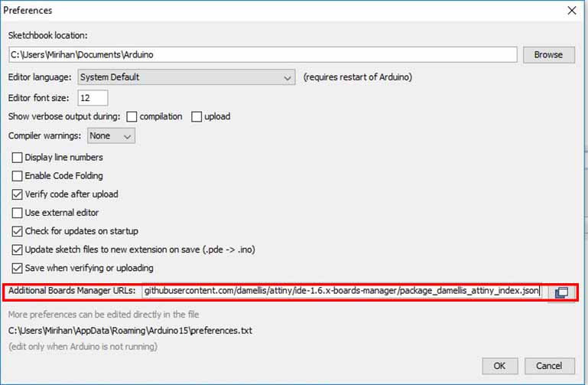Open the Editor language dropdown
Viewport: 588px width, 385px height.
[187, 77]
